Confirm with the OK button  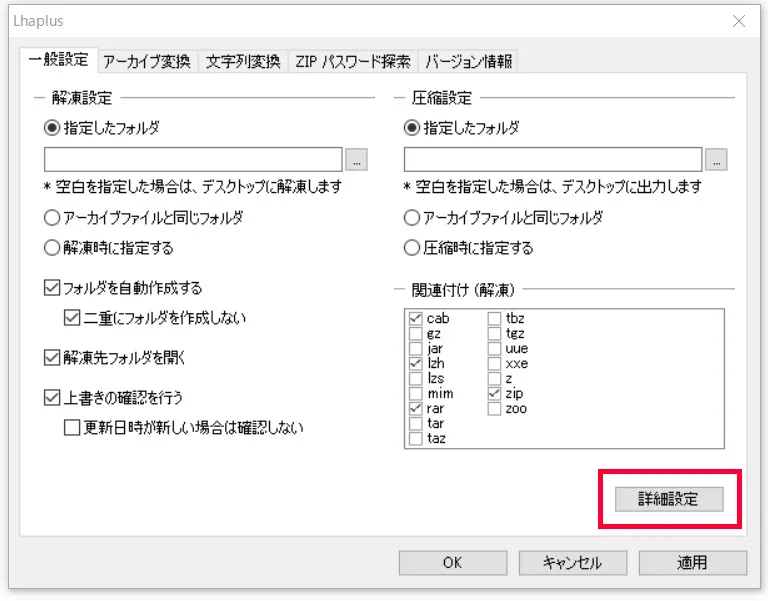click(453, 563)
